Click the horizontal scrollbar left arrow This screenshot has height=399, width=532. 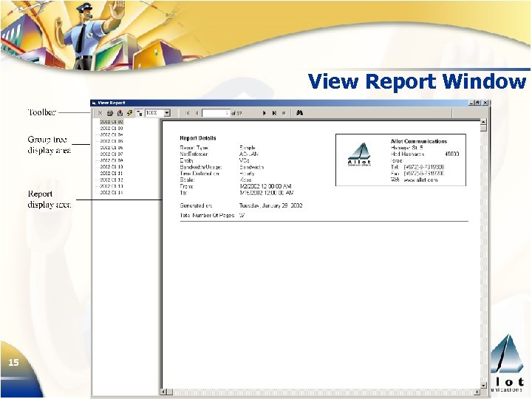163,392
